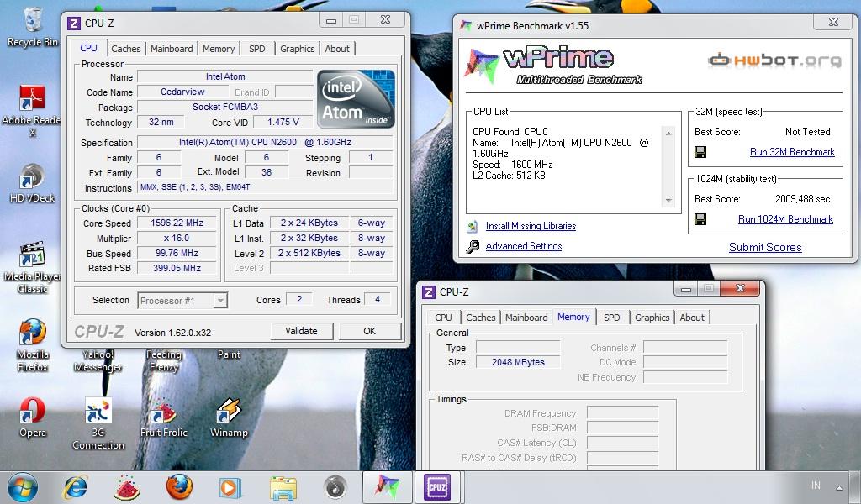Click the Install Missing Libraries icon
The height and width of the screenshot is (504, 861).
click(x=473, y=226)
